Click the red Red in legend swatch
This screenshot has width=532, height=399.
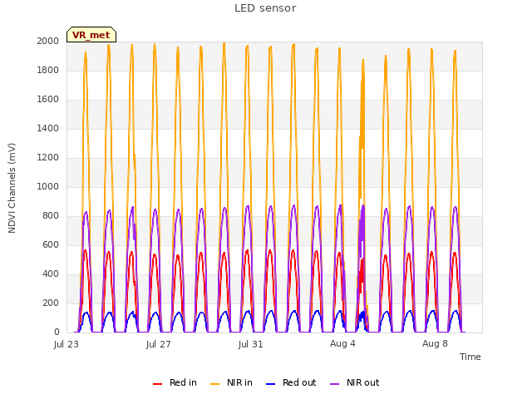coord(157,384)
